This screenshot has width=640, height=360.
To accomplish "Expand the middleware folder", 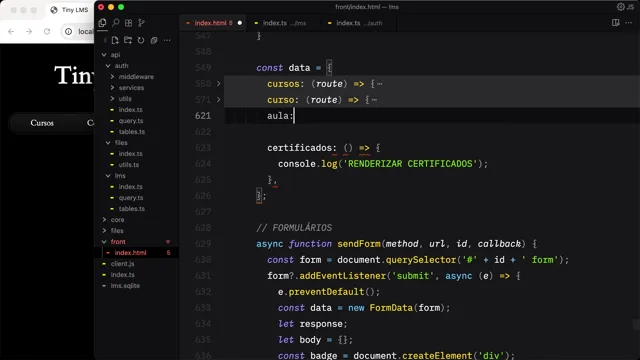I will pyautogui.click(x=112, y=77).
